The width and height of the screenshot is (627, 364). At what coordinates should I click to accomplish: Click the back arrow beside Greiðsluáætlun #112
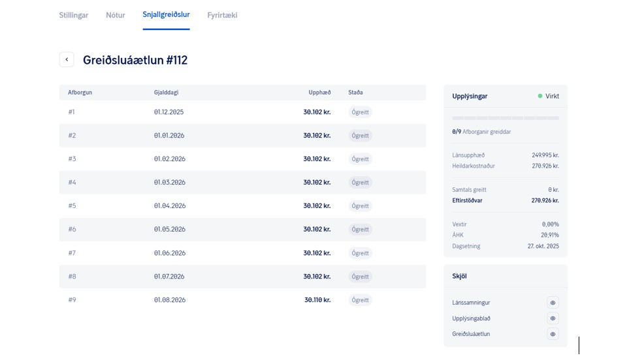point(67,59)
